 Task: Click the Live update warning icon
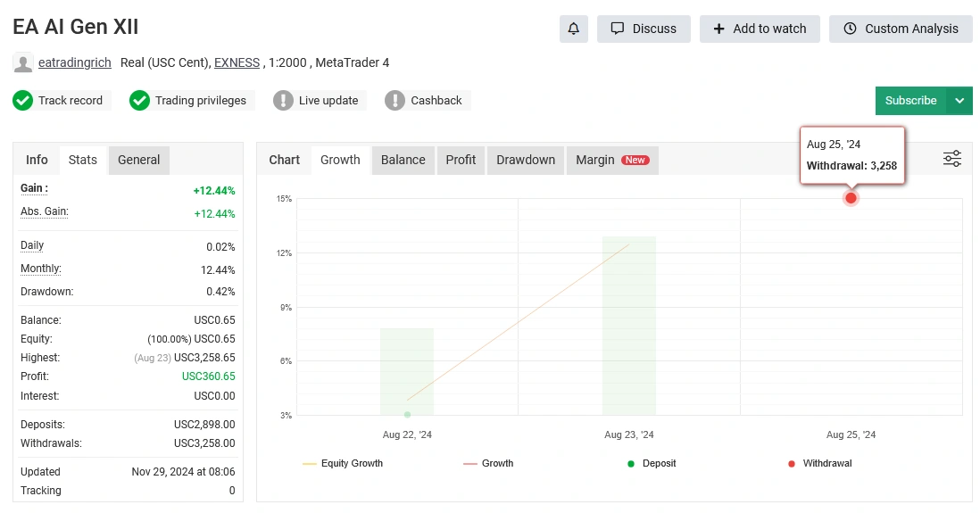pos(283,101)
